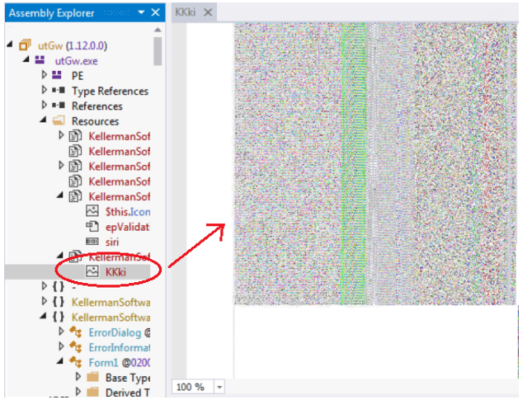Click the ErrorDialog class icon

(76, 332)
